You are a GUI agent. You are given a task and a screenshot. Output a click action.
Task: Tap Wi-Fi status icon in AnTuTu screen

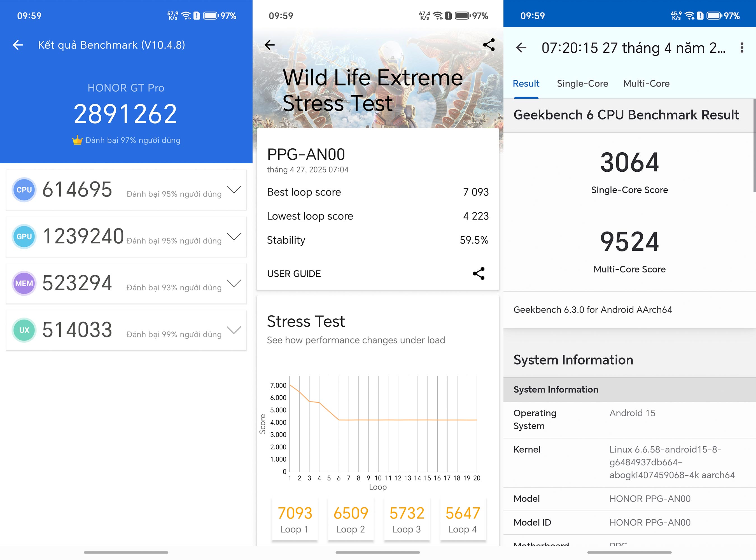(186, 16)
